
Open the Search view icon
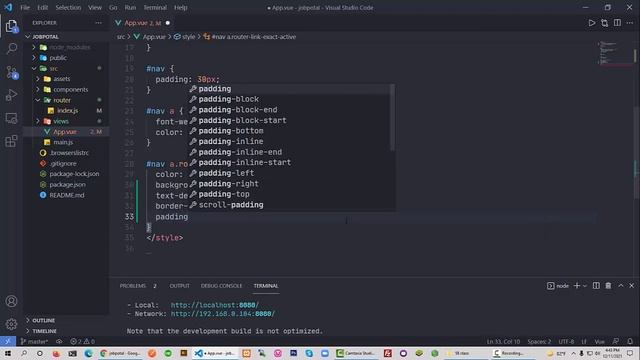[11, 49]
